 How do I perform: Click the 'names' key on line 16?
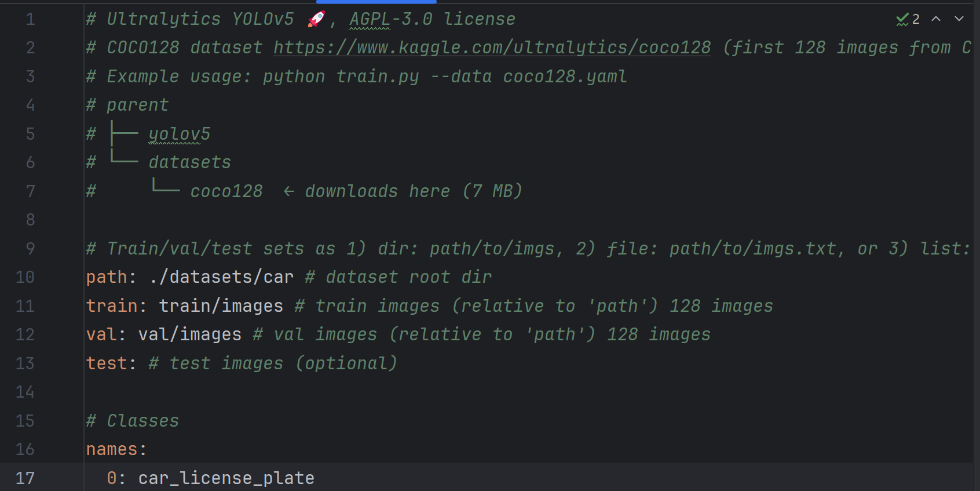pyautogui.click(x=112, y=449)
